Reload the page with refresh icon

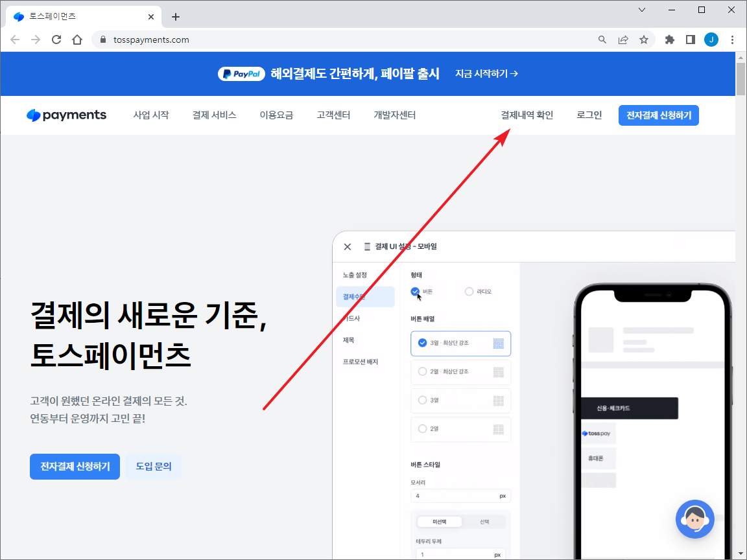point(56,40)
